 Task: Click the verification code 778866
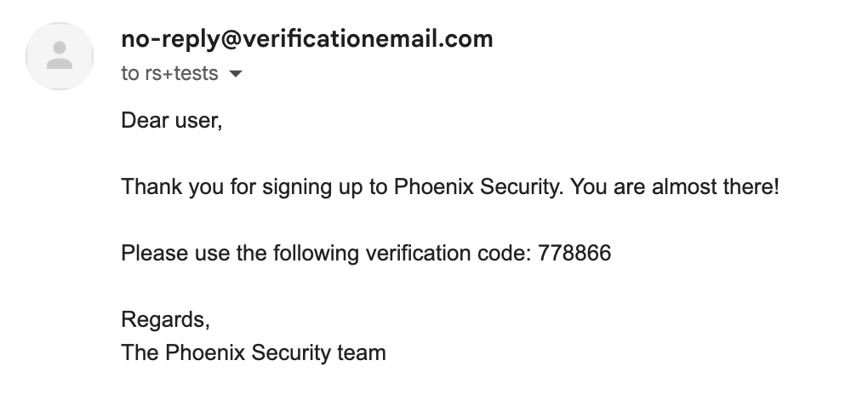click(x=574, y=254)
